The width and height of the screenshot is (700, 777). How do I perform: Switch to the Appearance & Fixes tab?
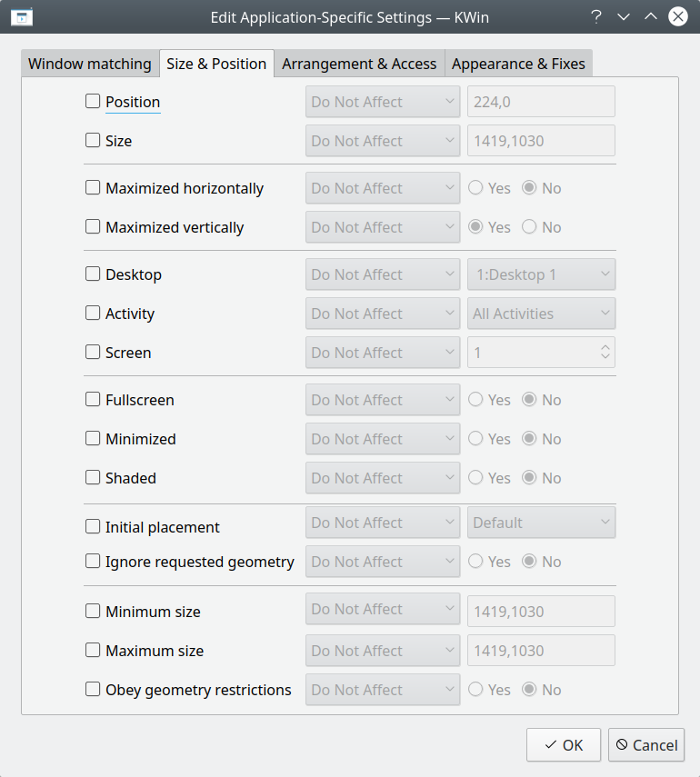coord(519,64)
